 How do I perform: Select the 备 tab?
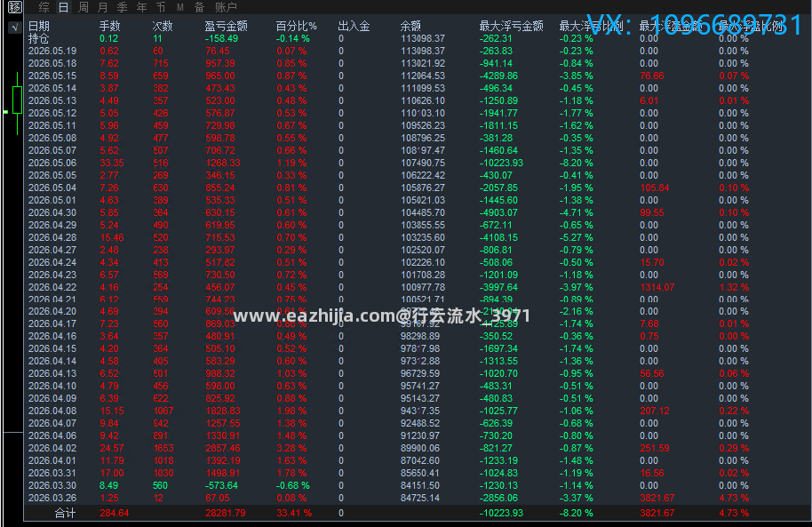coord(199,7)
